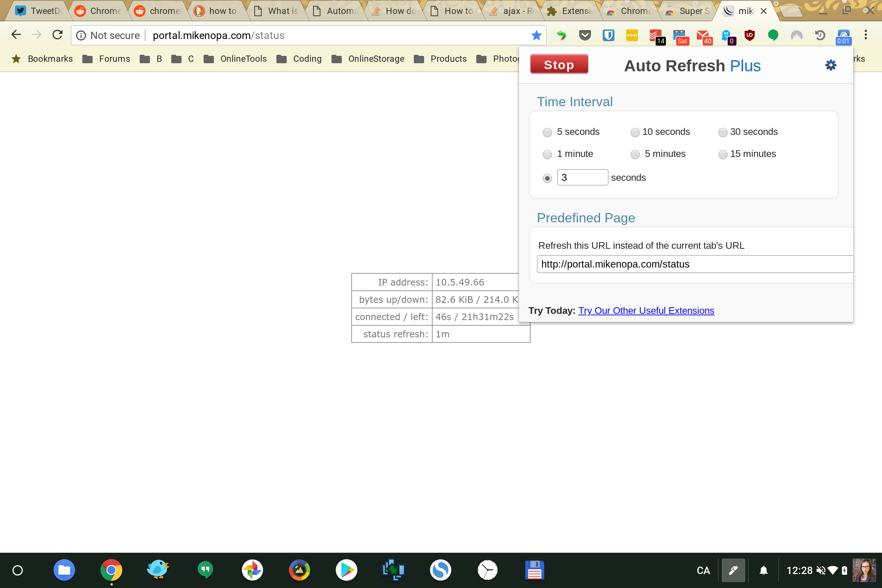Choose the 5 minutes interval option
Image resolution: width=882 pixels, height=588 pixels.
click(635, 154)
